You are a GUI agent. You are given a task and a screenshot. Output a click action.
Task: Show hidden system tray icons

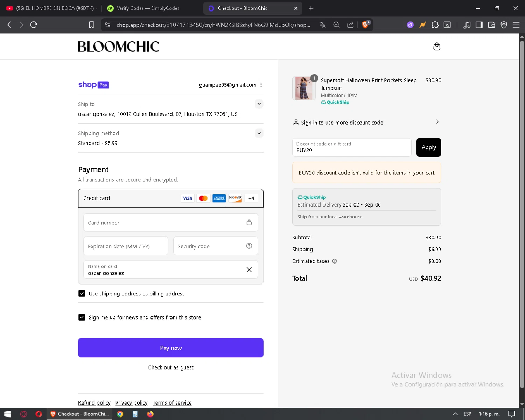[x=455, y=414]
